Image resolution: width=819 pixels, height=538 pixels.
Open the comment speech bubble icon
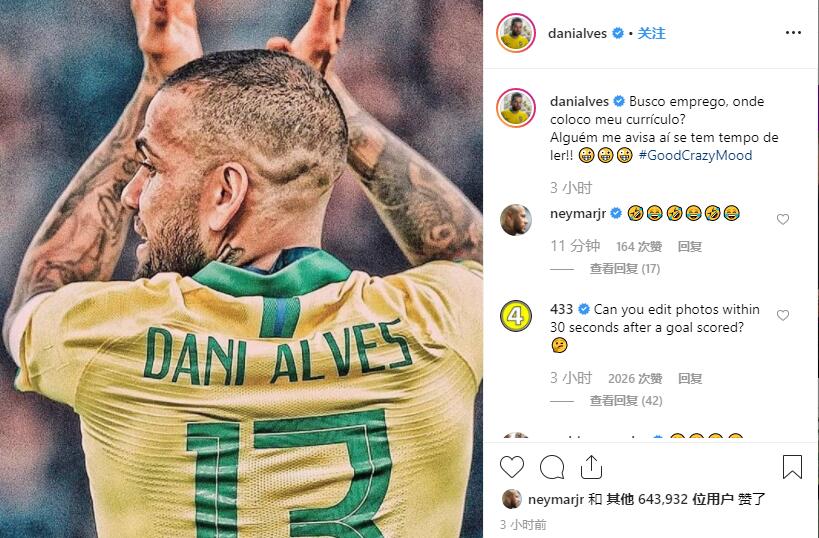(552, 467)
